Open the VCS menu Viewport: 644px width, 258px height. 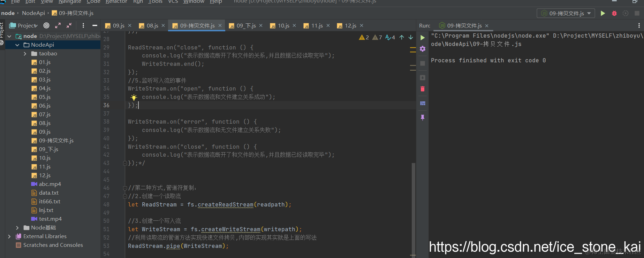pyautogui.click(x=173, y=2)
